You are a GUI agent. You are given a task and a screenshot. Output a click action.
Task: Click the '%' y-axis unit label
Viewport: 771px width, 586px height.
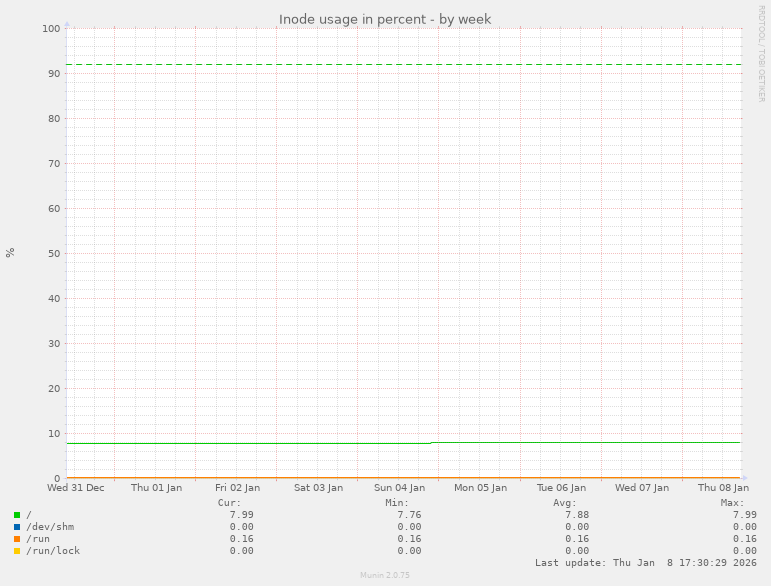click(x=10, y=253)
